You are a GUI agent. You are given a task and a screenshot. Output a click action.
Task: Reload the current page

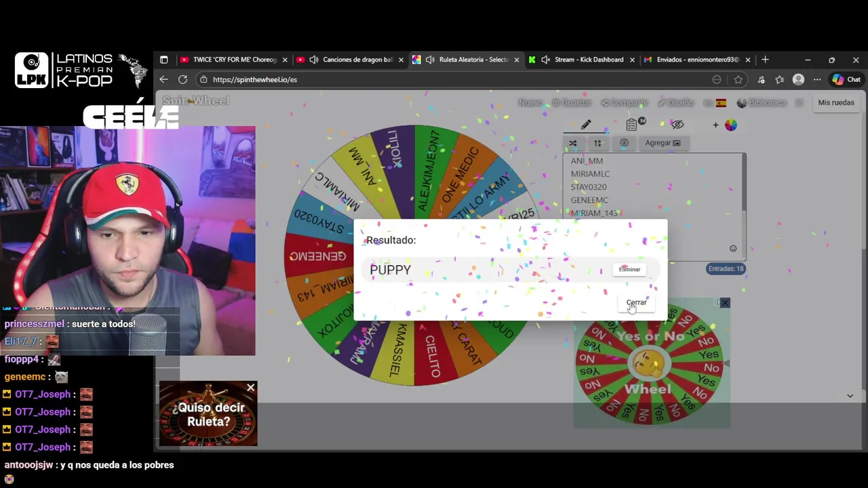(x=182, y=79)
